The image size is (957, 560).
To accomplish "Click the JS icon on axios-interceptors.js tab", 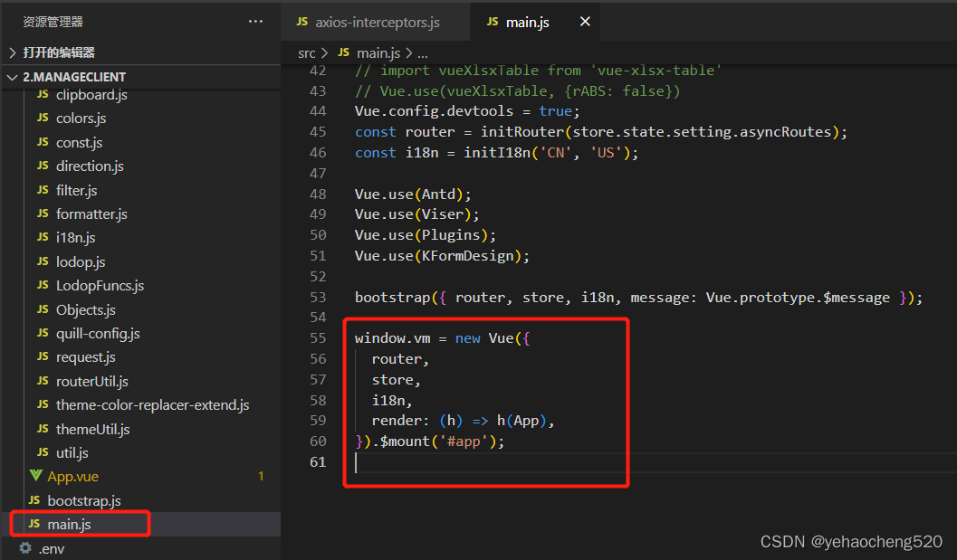I will coord(302,22).
